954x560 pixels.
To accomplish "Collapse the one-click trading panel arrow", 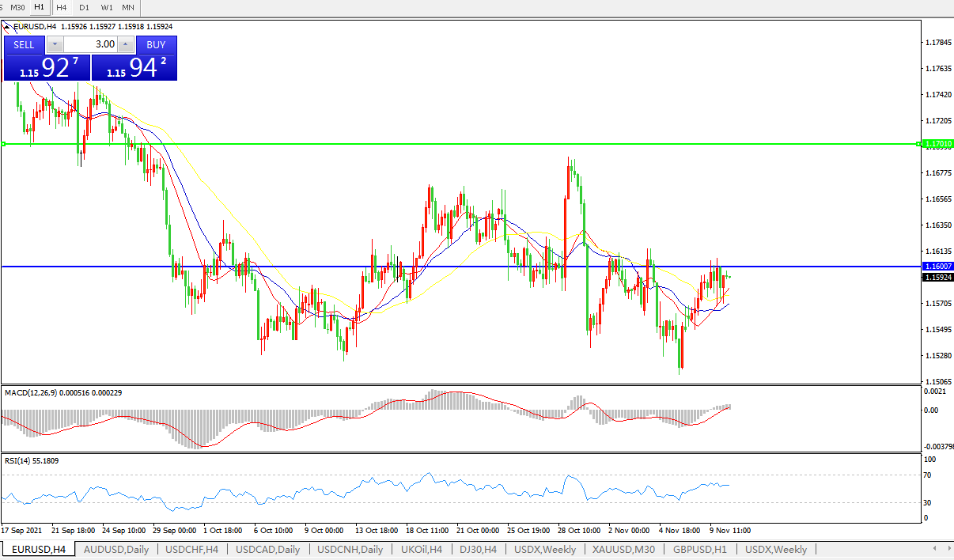I will tap(8, 26).
